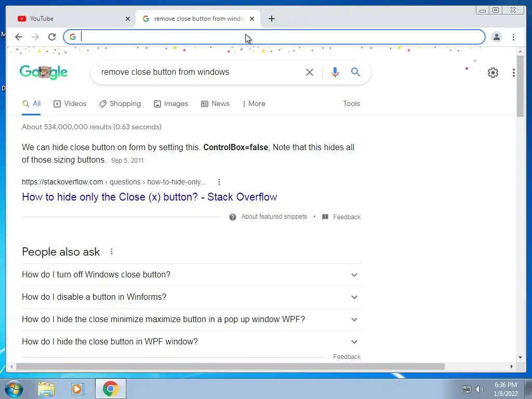Image resolution: width=532 pixels, height=399 pixels.
Task: Open Chrome's three-dot menu
Action: pos(513,37)
